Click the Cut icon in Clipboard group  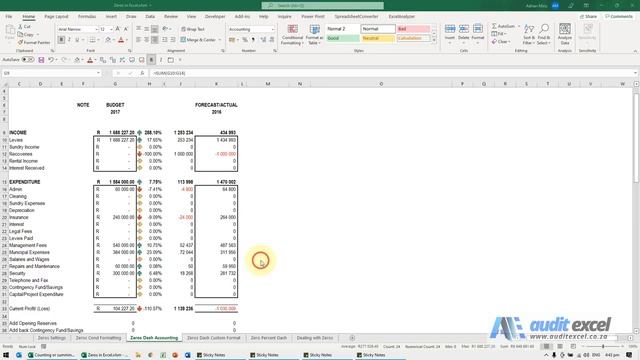20,27
